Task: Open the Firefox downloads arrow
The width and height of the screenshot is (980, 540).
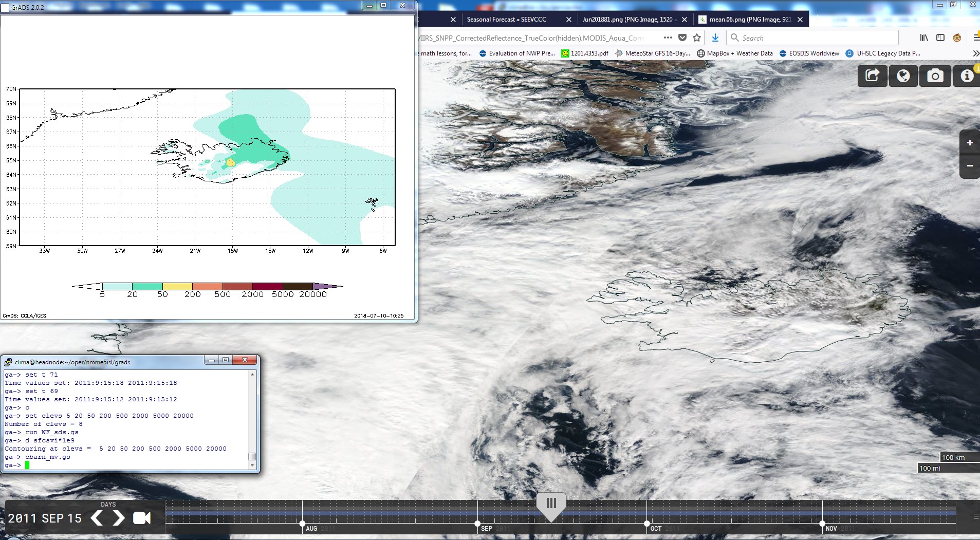Action: click(715, 38)
